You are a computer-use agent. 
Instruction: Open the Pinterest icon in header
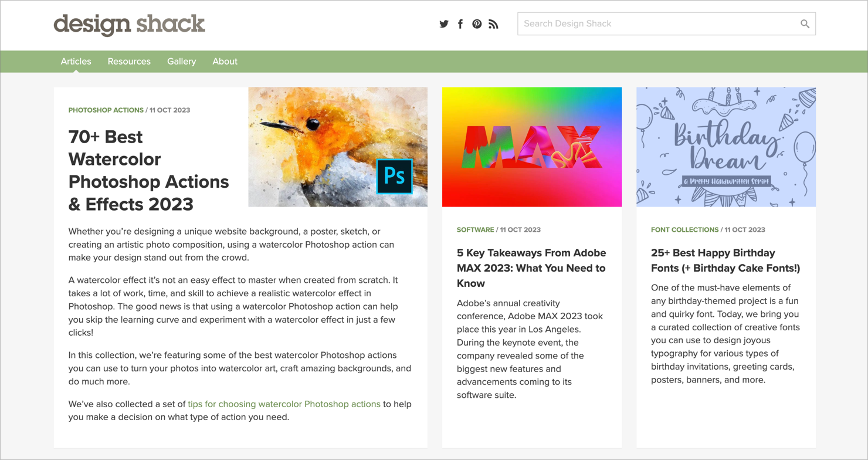click(x=477, y=24)
